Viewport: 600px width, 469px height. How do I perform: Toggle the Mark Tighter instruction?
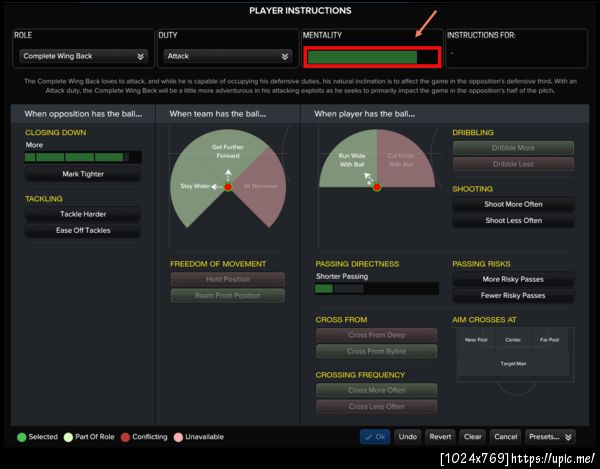(83, 174)
